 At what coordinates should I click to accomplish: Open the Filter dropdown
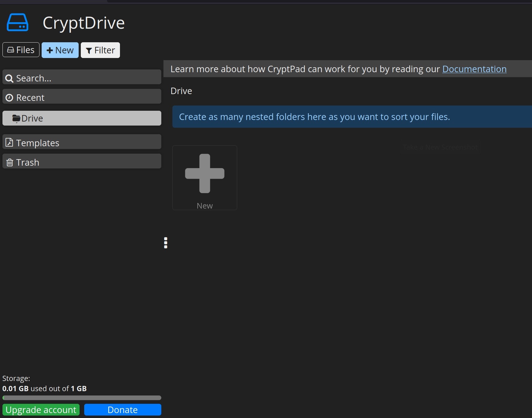pyautogui.click(x=100, y=50)
